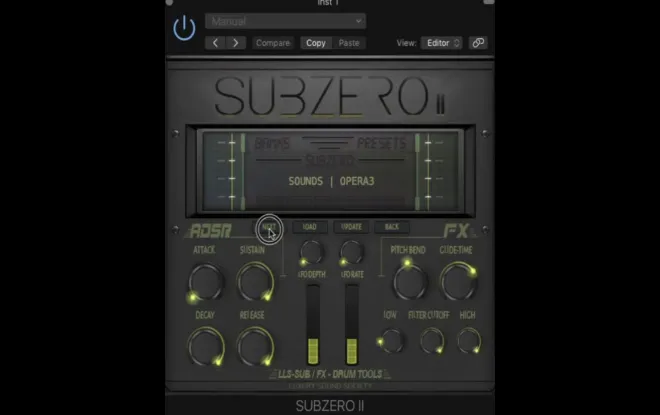Click the Release knob
The height and width of the screenshot is (415, 660).
(x=255, y=347)
